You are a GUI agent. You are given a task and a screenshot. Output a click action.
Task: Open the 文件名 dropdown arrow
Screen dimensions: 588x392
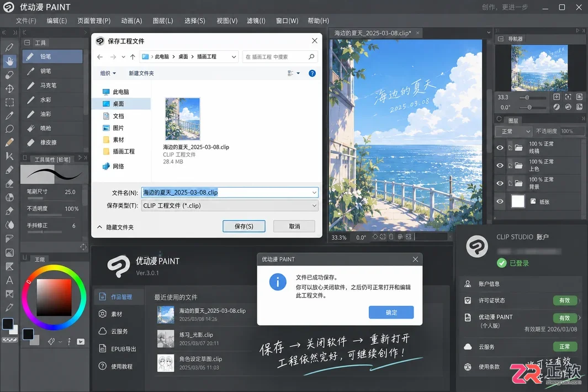pos(314,193)
